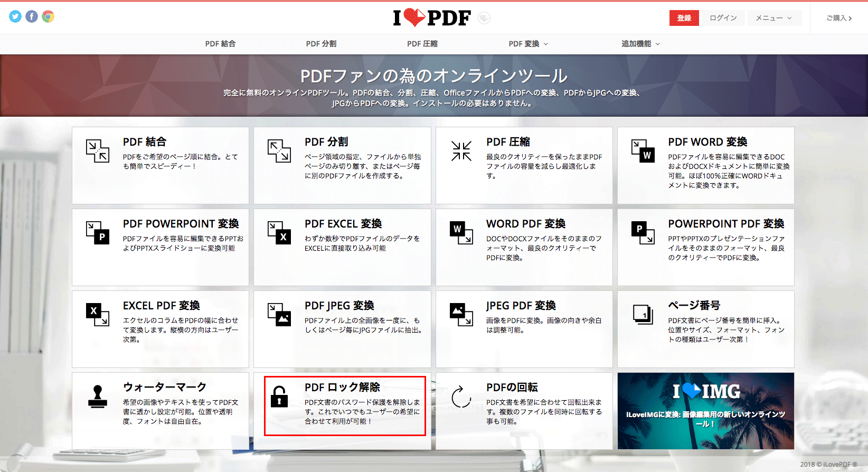
Task: Click the PDF WORD 変換 icon
Action: [x=643, y=151]
